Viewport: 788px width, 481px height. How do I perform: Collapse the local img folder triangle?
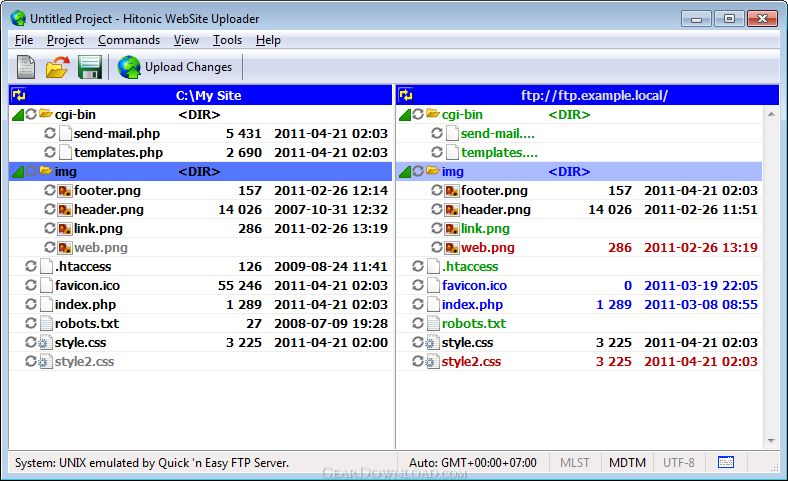(18, 172)
